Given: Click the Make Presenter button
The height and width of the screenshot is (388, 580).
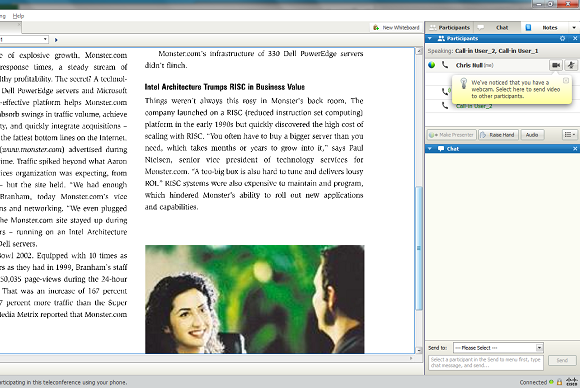Looking at the screenshot, I should click(452, 135).
